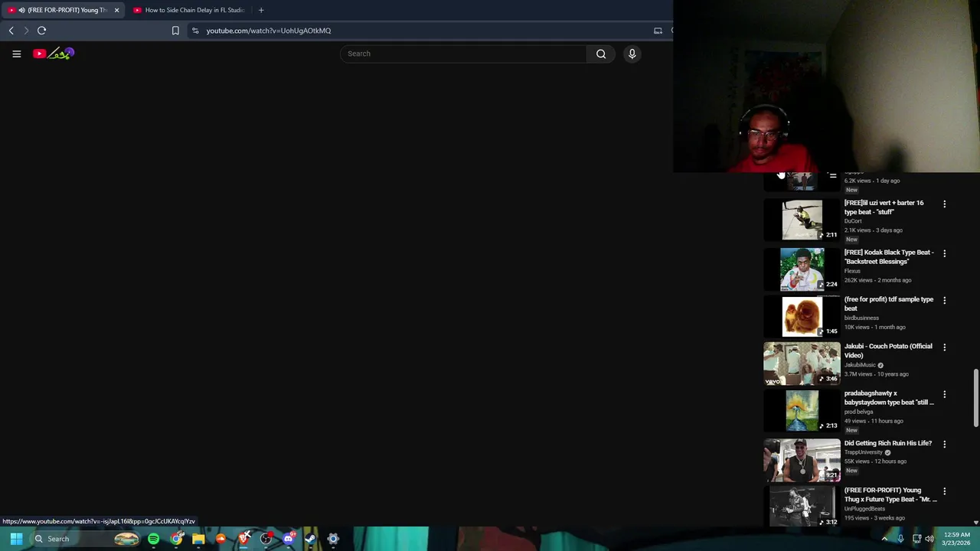This screenshot has height=551, width=980.
Task: Open more options for tdf sample beat
Action: coord(944,300)
